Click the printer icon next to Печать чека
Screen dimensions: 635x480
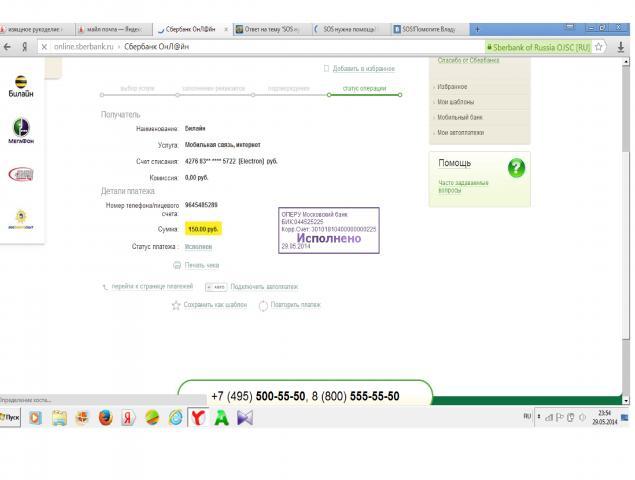coord(177,265)
